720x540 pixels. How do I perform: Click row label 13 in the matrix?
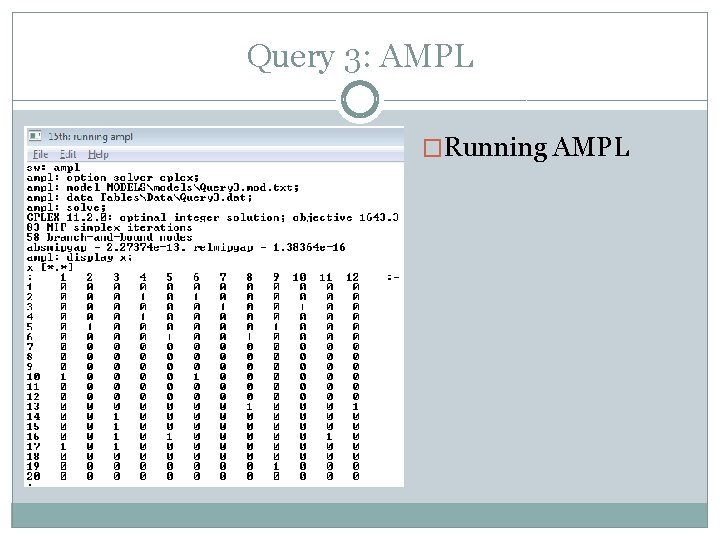[33, 407]
